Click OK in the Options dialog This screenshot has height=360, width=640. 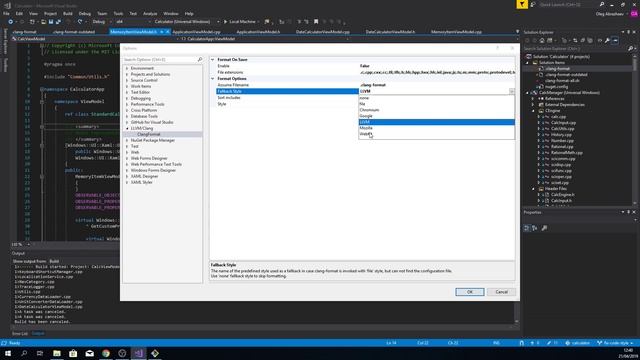tap(469, 292)
